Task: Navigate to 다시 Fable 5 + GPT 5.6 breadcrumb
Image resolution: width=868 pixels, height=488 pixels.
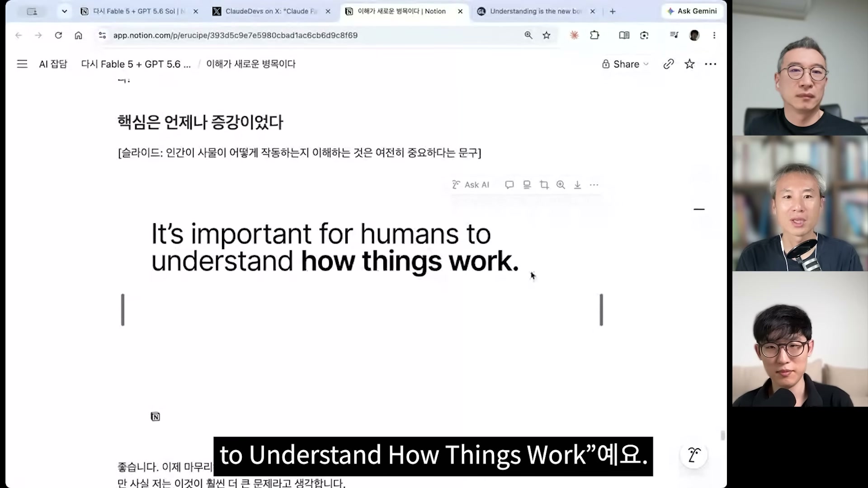Action: tap(136, 64)
